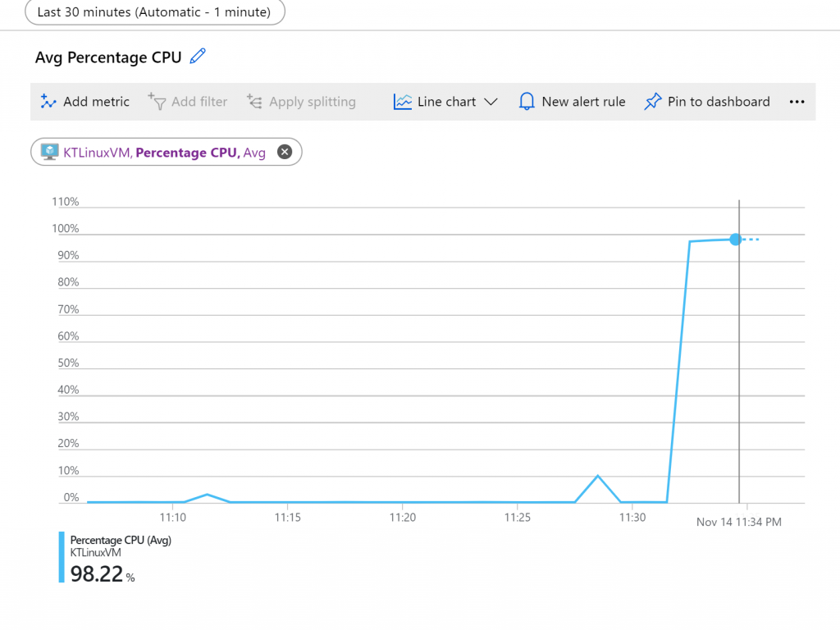
Task: Open the Last 30 minutes time range picker
Action: tap(154, 12)
